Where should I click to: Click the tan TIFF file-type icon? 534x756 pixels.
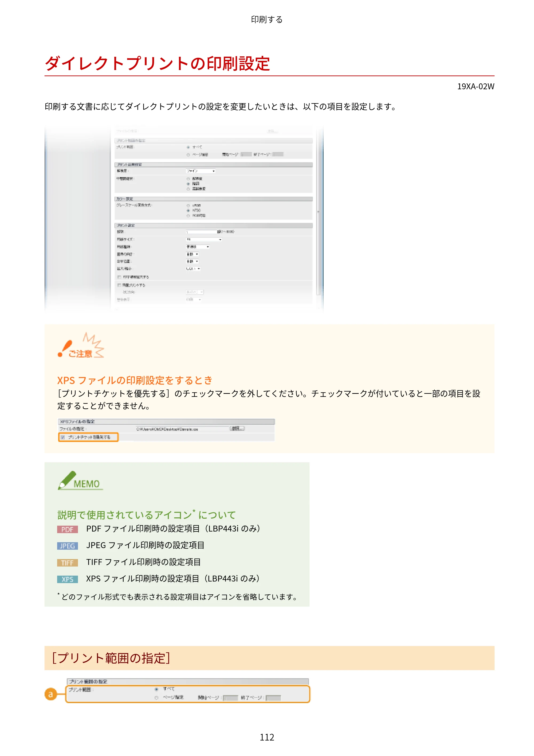click(x=68, y=563)
